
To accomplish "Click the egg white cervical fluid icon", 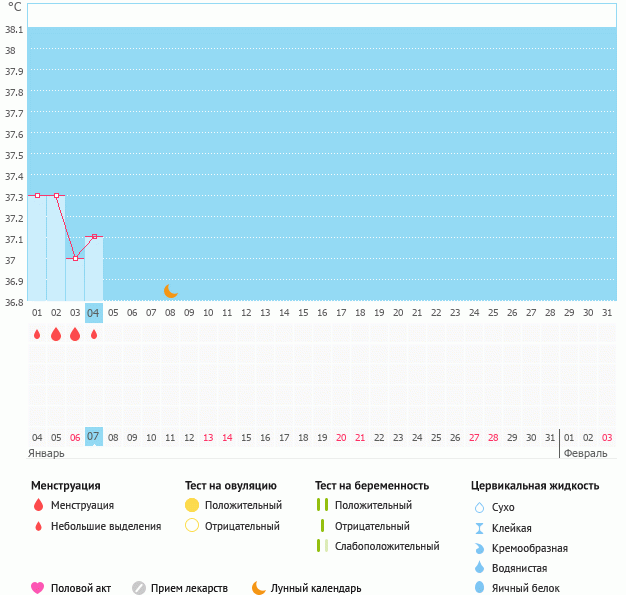I will (x=479, y=588).
